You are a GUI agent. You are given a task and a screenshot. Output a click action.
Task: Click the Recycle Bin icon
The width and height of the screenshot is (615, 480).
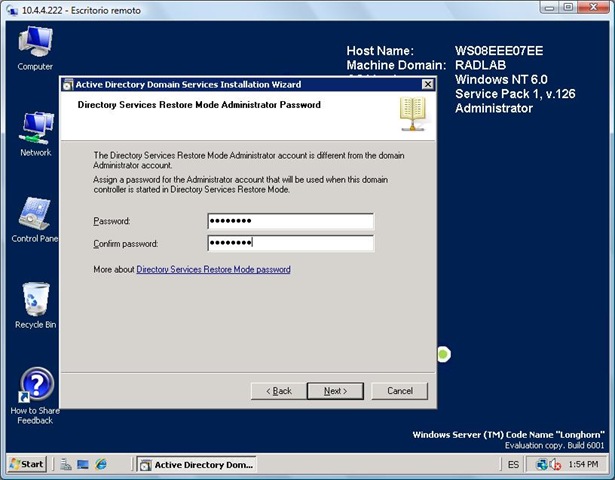click(x=35, y=301)
